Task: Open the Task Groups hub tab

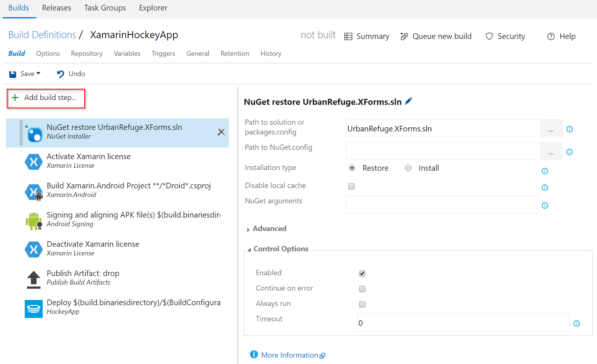Action: pos(105,8)
